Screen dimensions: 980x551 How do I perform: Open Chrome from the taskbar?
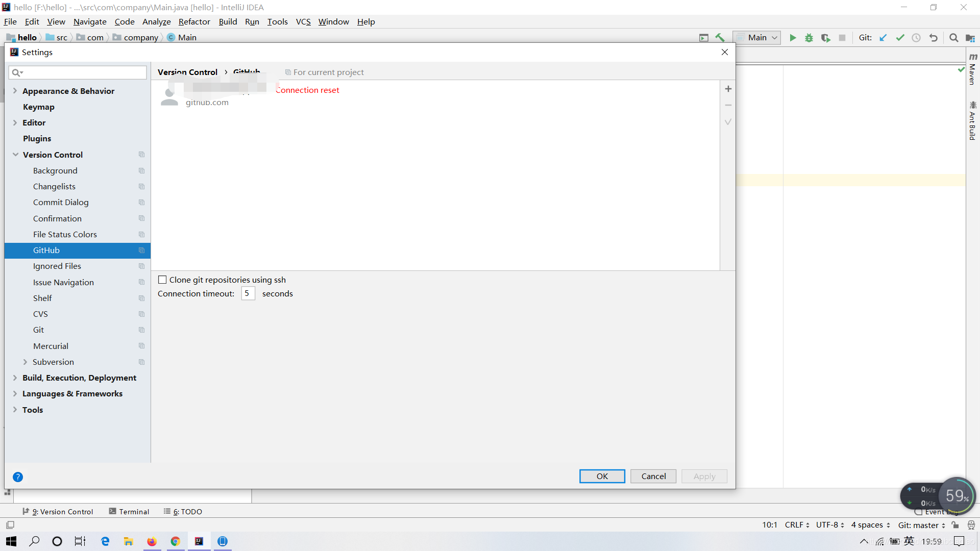(x=175, y=541)
